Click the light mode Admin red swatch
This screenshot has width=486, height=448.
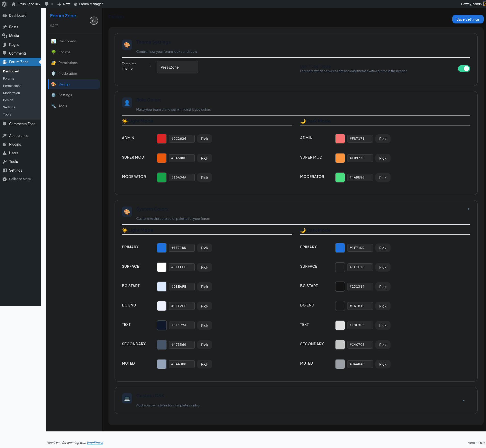pos(162,139)
